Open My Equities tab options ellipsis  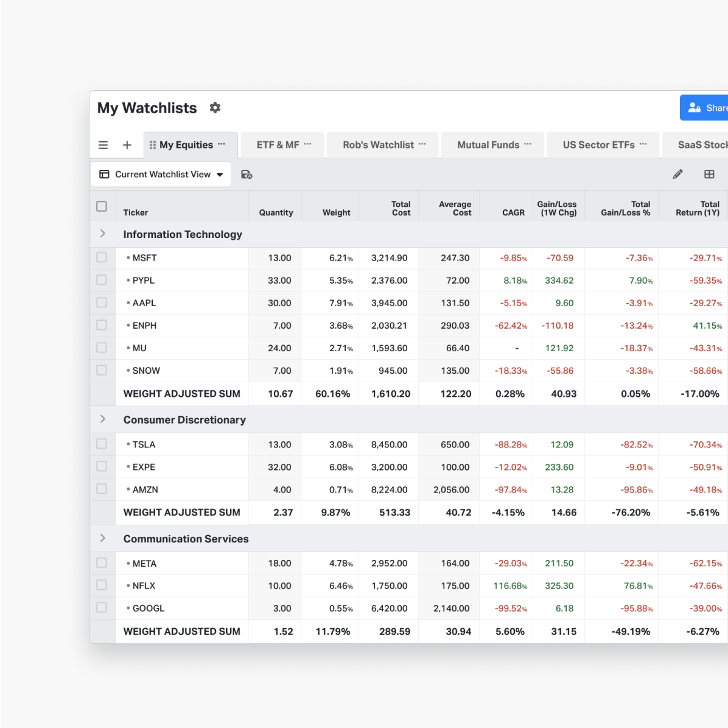[x=222, y=144]
